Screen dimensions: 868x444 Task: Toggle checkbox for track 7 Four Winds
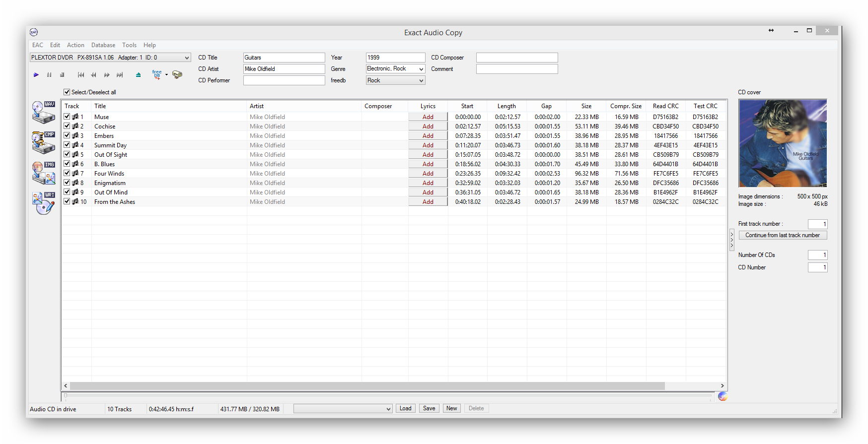[67, 173]
